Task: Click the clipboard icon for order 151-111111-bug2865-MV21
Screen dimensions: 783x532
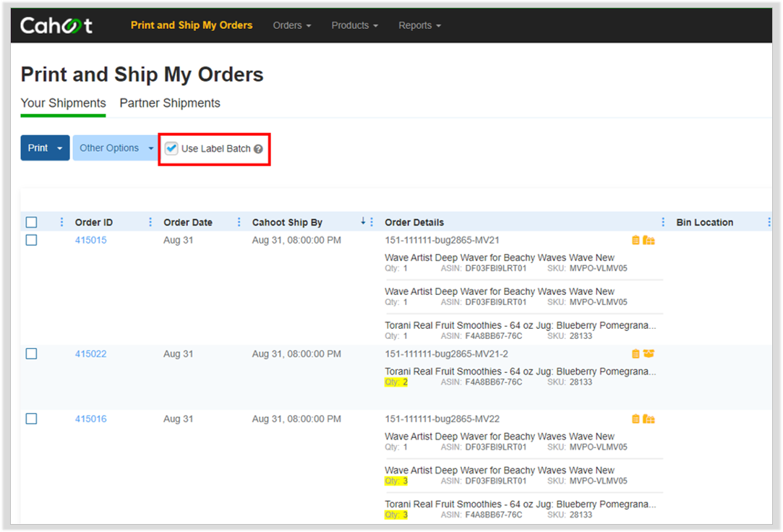Action: (x=636, y=240)
